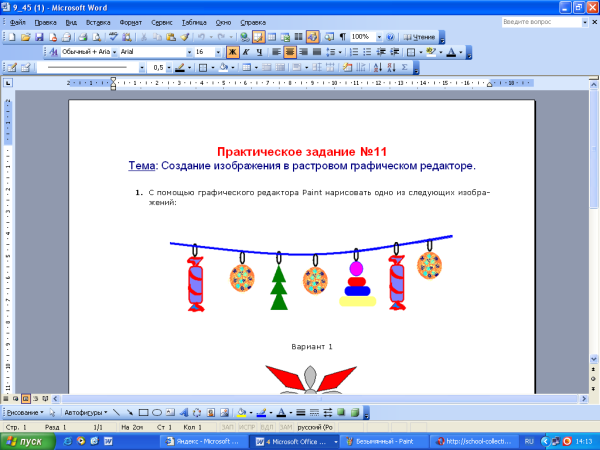600x450 pixels.
Task: Expand the line spacing dropdown arrow
Action: click(x=340, y=52)
